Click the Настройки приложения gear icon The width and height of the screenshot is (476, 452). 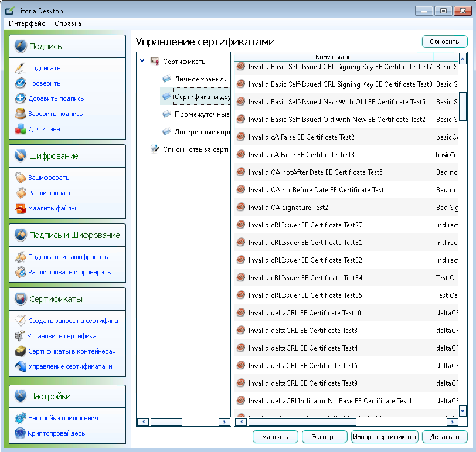(x=21, y=418)
